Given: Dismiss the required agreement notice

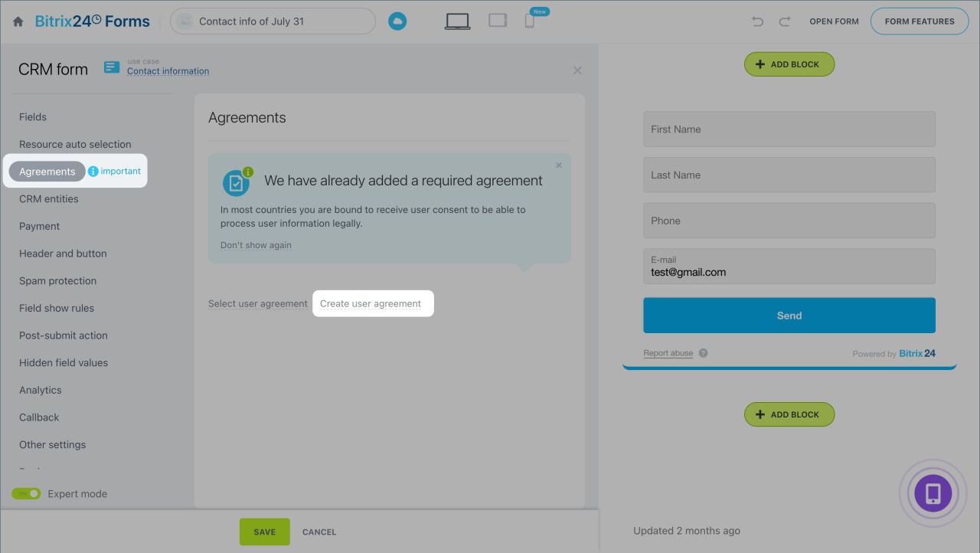Looking at the screenshot, I should 558,165.
